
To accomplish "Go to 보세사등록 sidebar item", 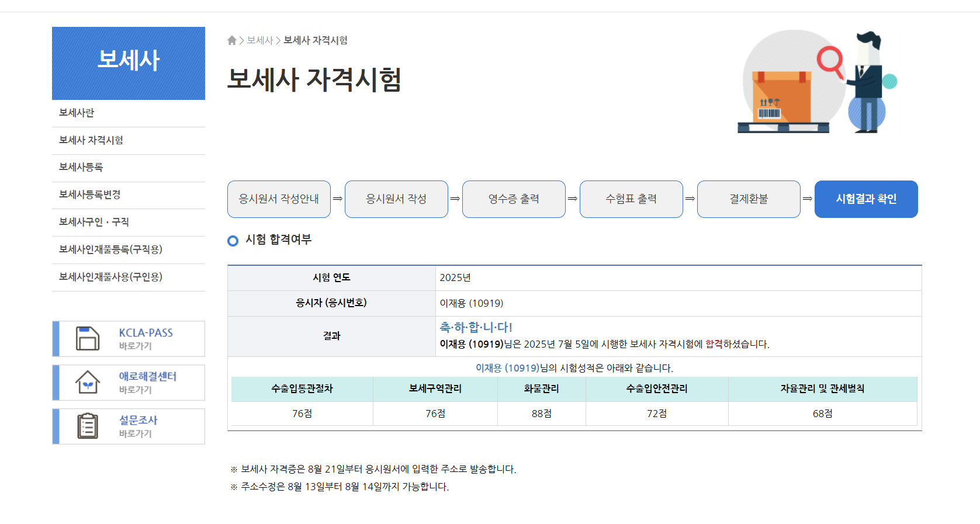I will [x=81, y=167].
